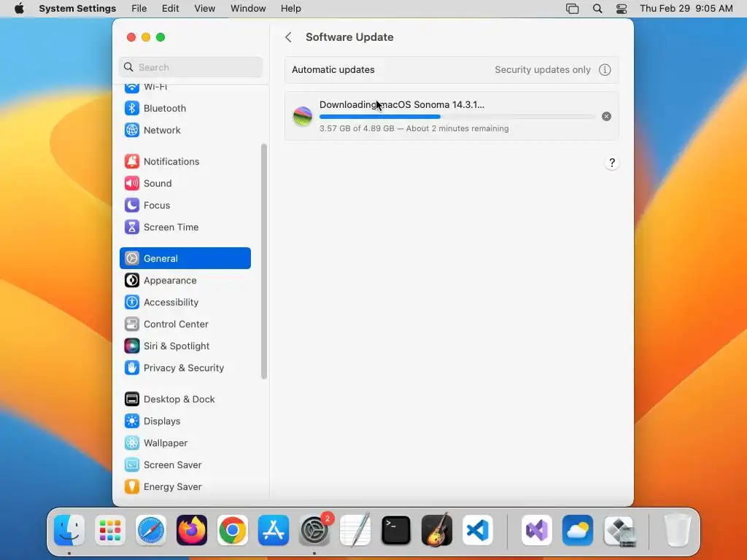Open the View menu
This screenshot has height=560, width=747.
[x=204, y=9]
